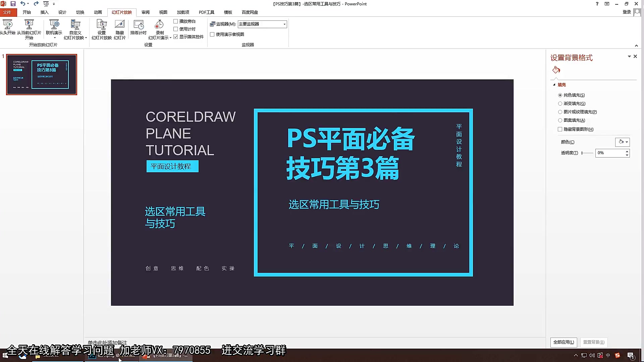Switch to the 插入 Insert tab
This screenshot has height=362, width=644.
coord(44,12)
